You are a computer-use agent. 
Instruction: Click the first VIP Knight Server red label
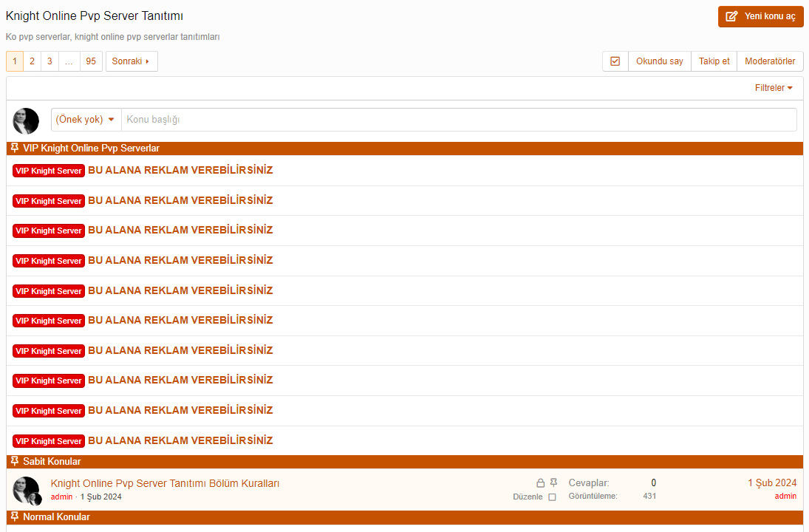click(49, 171)
